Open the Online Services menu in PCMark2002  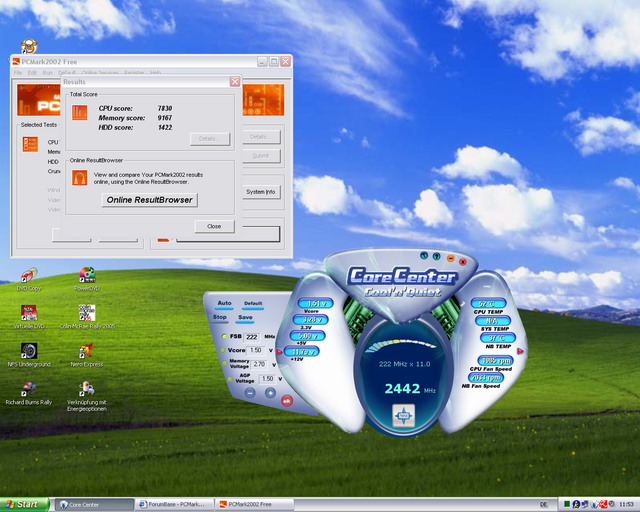tap(100, 73)
